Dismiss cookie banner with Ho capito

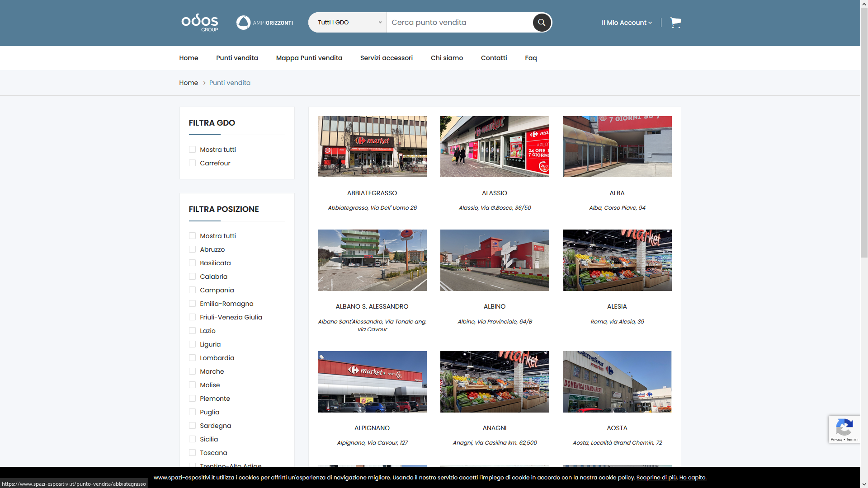click(x=693, y=478)
